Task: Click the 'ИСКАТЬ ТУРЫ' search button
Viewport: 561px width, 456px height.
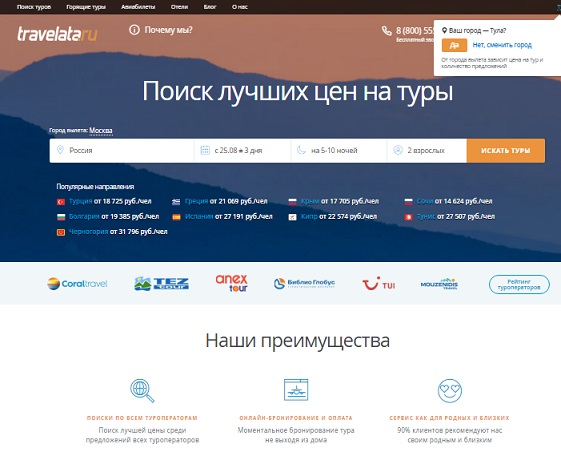Action: click(x=506, y=151)
